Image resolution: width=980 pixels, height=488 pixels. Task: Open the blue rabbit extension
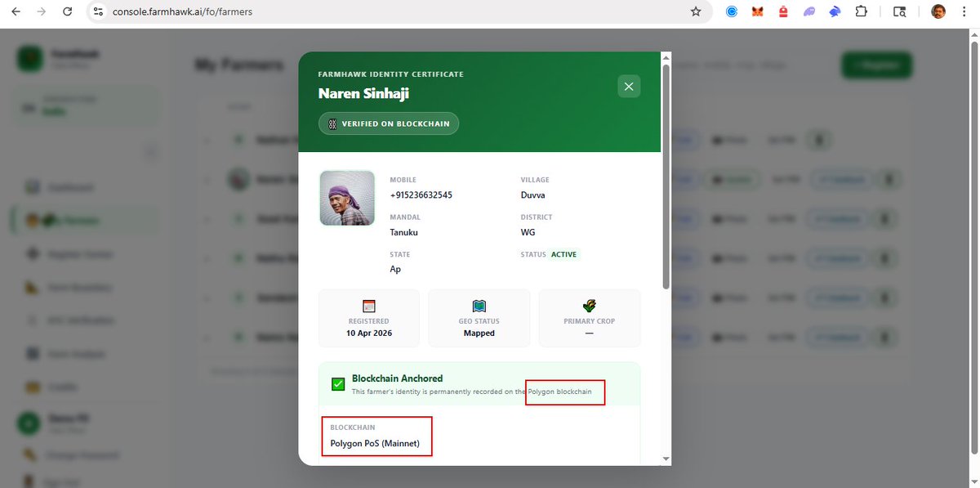835,11
